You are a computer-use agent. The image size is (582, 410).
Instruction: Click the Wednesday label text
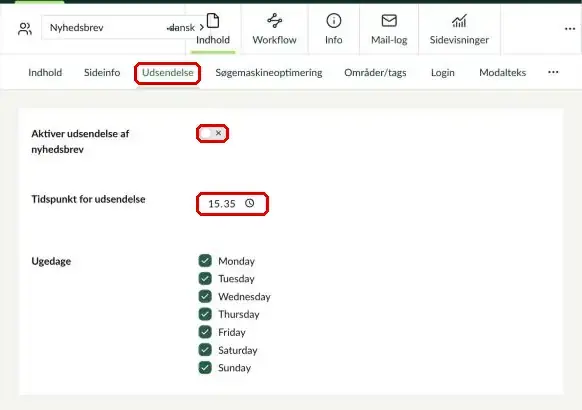(244, 296)
